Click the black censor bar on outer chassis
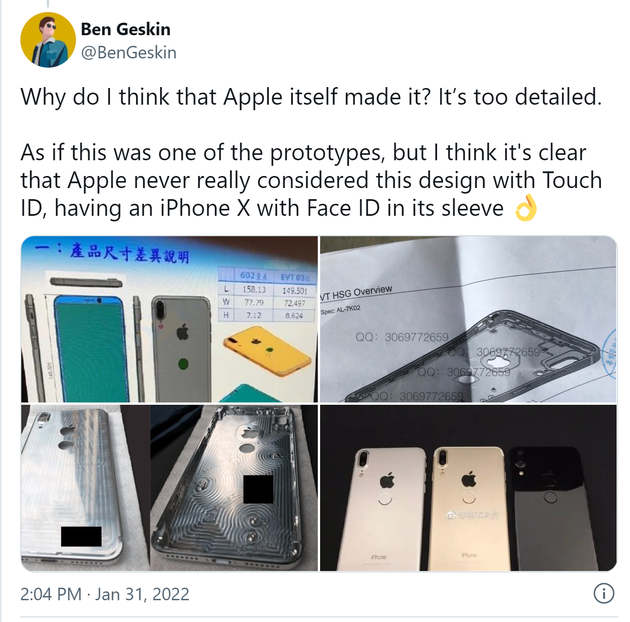630x622 pixels. coord(81,536)
